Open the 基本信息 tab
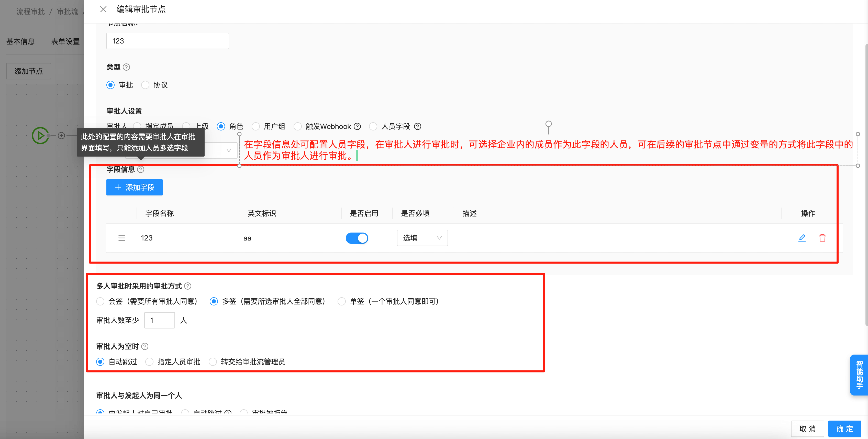Image resolution: width=868 pixels, height=439 pixels. click(x=20, y=41)
